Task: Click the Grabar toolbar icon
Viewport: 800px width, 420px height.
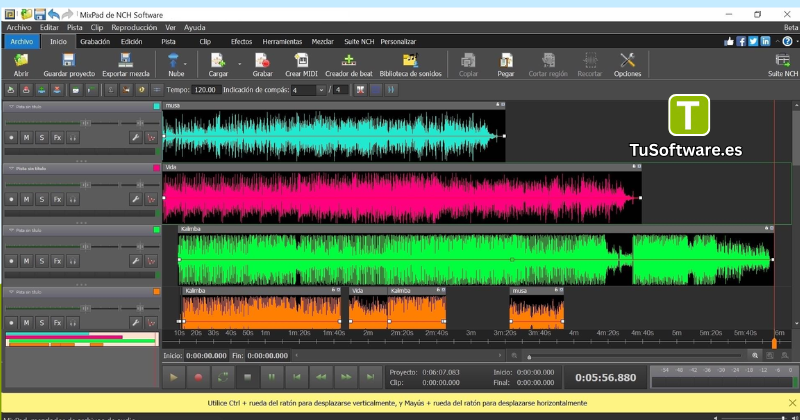Action: tap(262, 64)
